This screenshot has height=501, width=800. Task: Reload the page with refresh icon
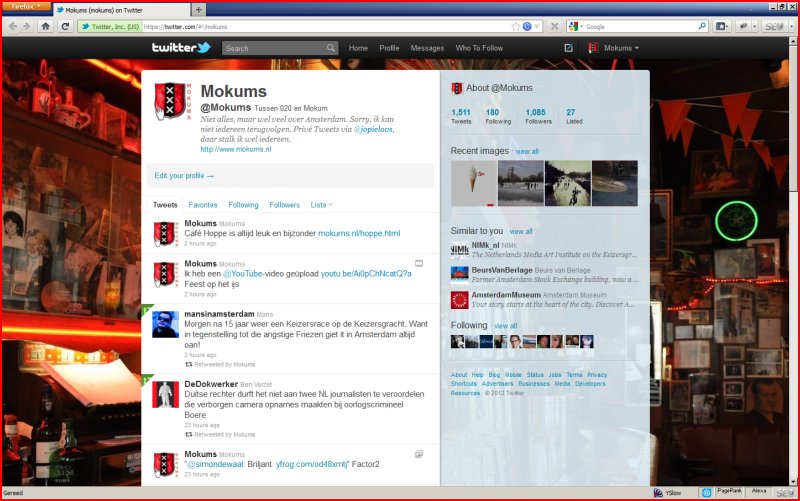(x=65, y=27)
